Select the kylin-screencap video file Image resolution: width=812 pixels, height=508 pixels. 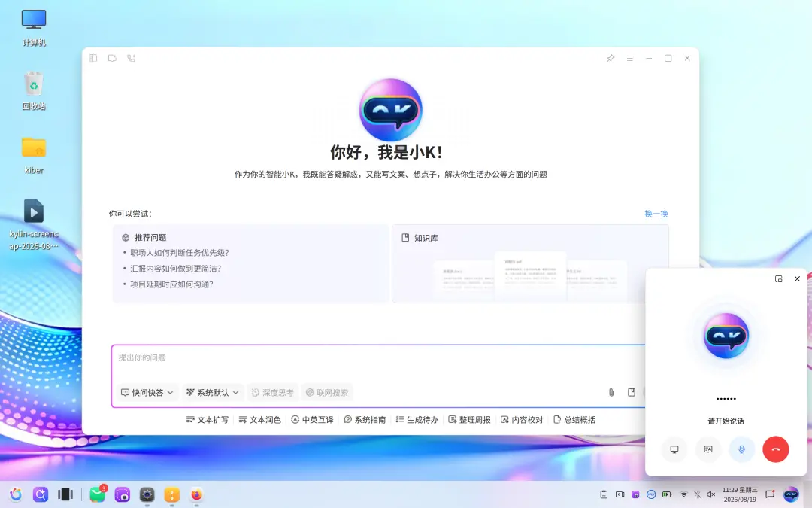click(x=34, y=224)
